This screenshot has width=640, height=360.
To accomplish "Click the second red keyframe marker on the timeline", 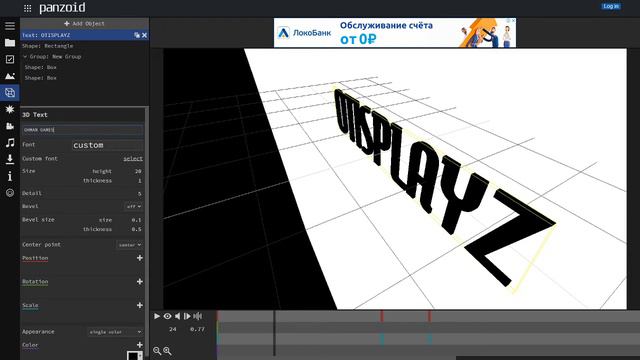I will [429, 316].
